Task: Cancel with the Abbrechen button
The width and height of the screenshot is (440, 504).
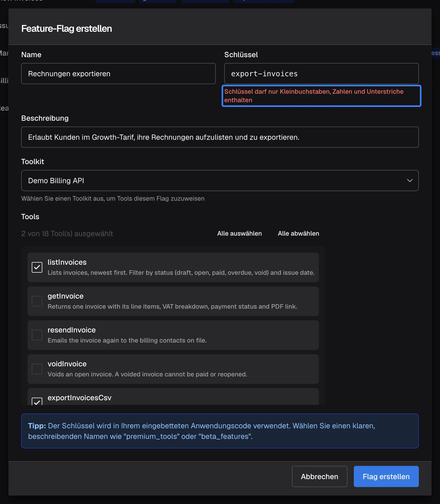Action: pos(319,476)
